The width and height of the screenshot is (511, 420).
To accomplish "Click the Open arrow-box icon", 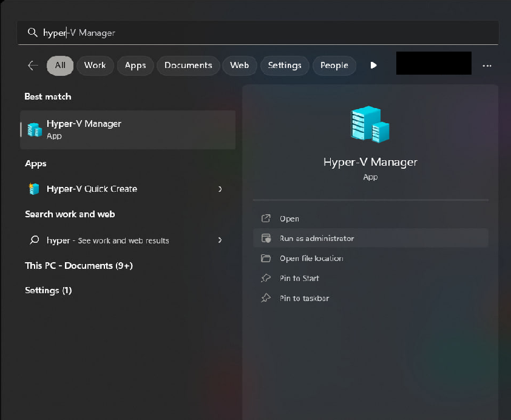I will pyautogui.click(x=266, y=218).
